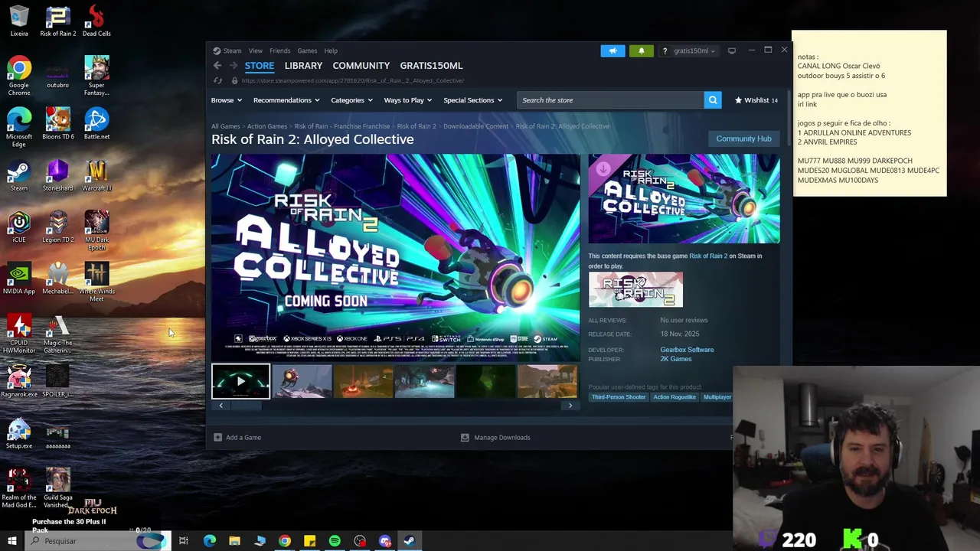Open the View menu
This screenshot has height=551, width=980.
255,51
